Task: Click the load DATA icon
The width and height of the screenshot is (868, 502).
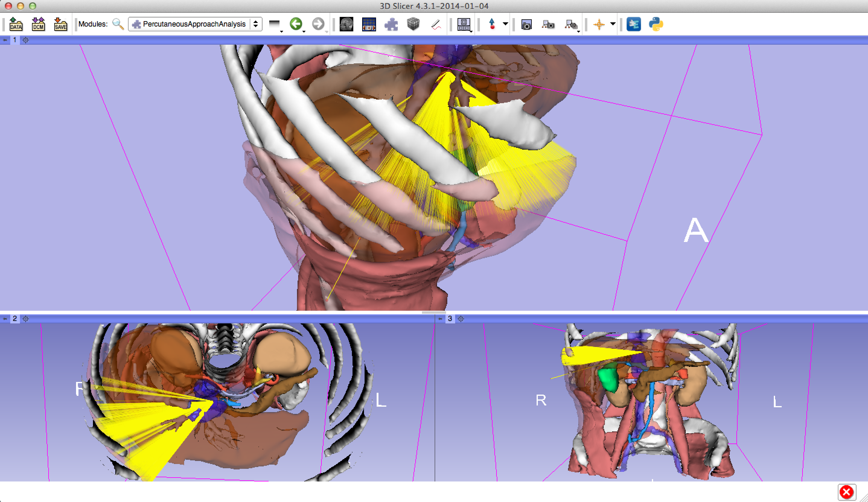Action: (x=16, y=24)
